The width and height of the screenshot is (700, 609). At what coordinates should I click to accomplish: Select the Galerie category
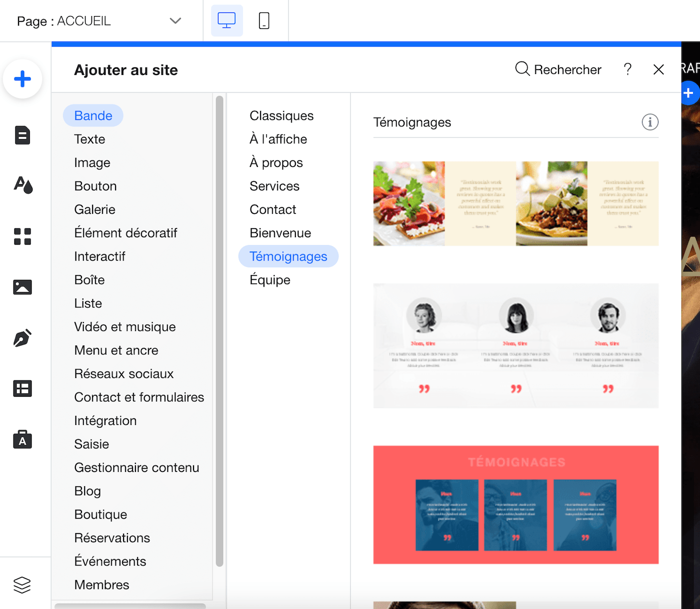point(94,209)
